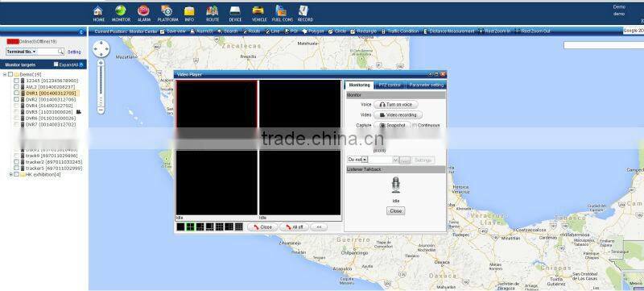Open the 'Do not' dropdown

(x=357, y=160)
